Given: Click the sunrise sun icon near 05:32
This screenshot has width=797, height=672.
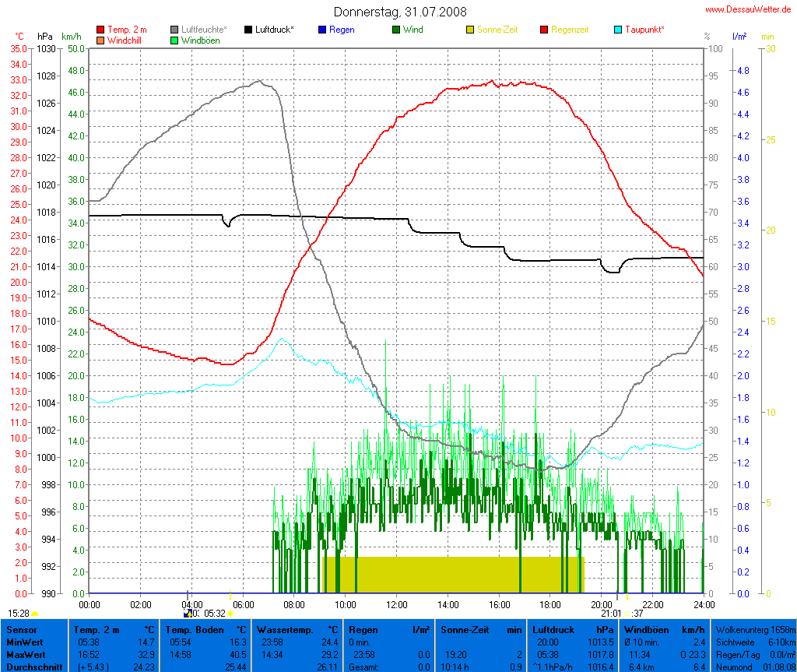Looking at the screenshot, I should [x=230, y=614].
